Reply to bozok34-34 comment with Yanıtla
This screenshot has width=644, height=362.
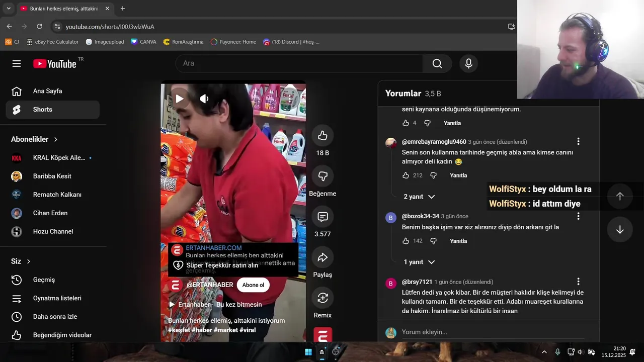point(458,241)
